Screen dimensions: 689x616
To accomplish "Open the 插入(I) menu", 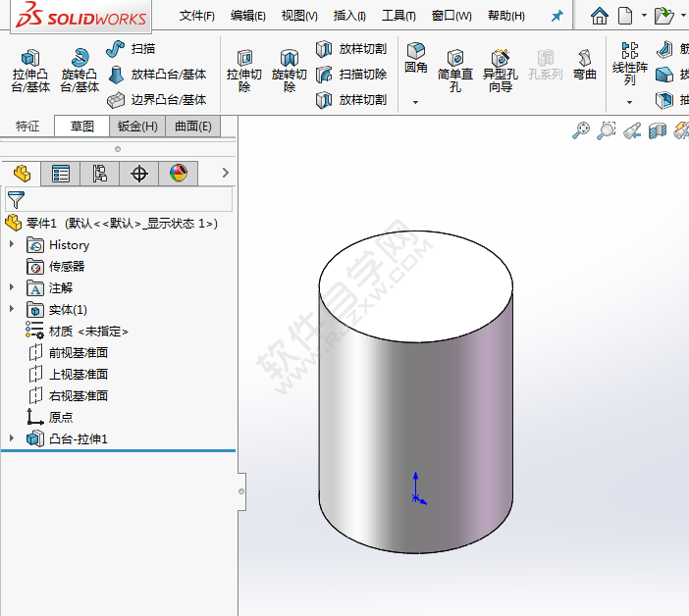I will point(349,17).
